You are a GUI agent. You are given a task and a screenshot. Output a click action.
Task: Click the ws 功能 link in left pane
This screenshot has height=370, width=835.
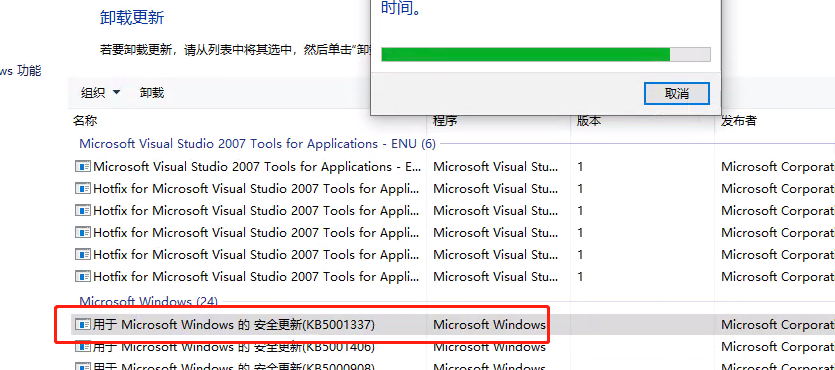(21, 71)
